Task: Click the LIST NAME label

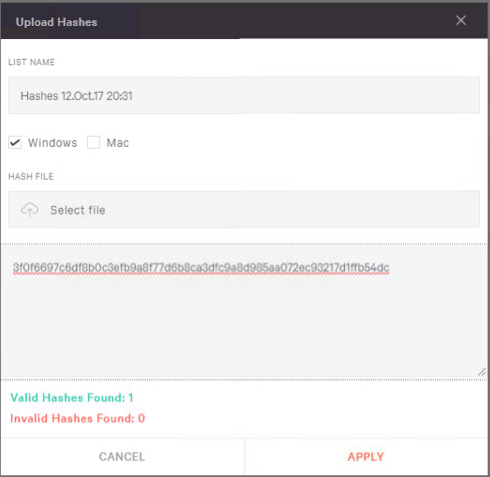Action: (x=32, y=62)
